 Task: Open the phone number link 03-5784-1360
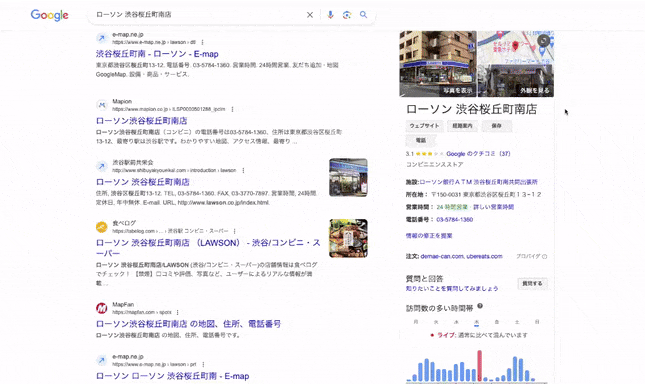point(455,220)
